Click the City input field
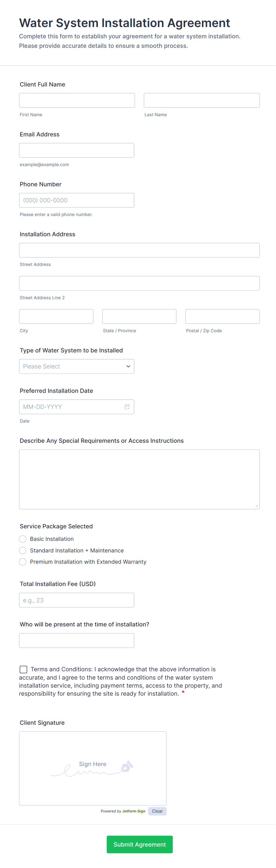 56,316
